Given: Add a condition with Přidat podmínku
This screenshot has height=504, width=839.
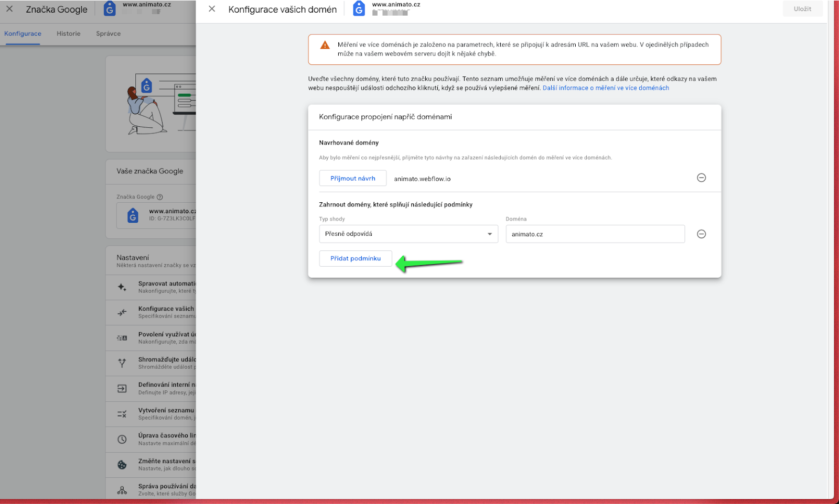Looking at the screenshot, I should (356, 258).
